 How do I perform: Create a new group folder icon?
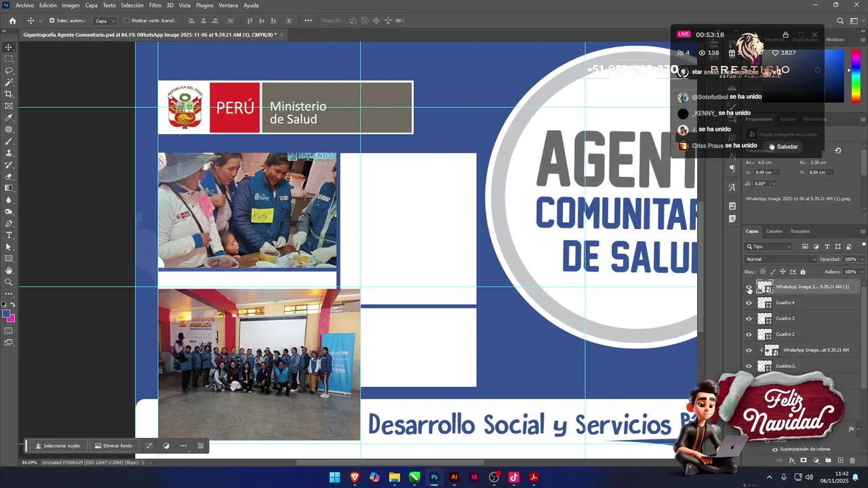tap(828, 461)
